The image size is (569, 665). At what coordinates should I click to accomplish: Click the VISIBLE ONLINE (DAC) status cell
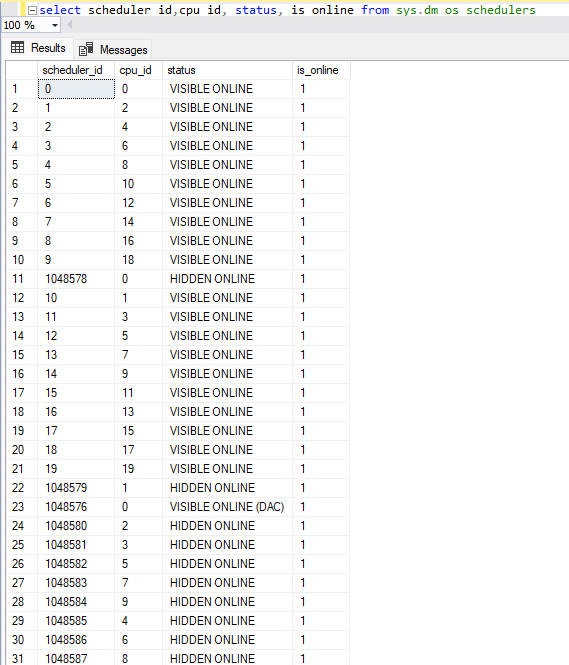coord(227,507)
